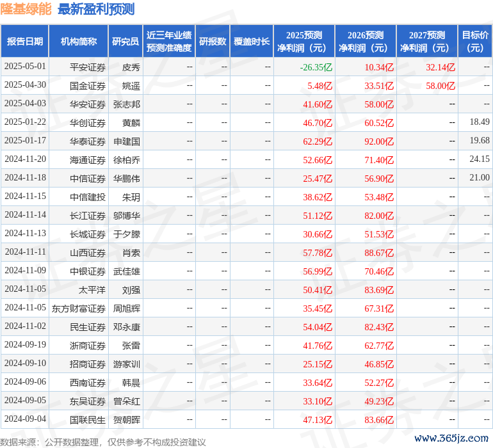The image size is (493, 448).
Task: Click researcher name 武佳雄
Action: [126, 271]
